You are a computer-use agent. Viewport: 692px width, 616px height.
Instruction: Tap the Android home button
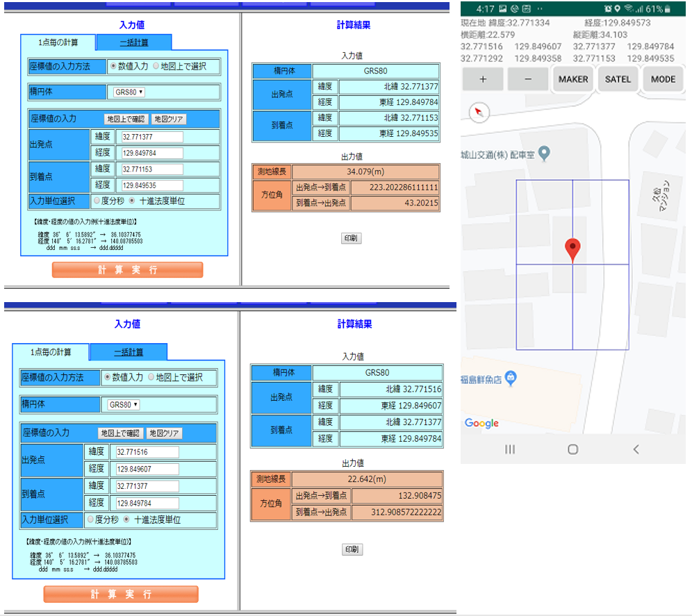click(x=572, y=449)
